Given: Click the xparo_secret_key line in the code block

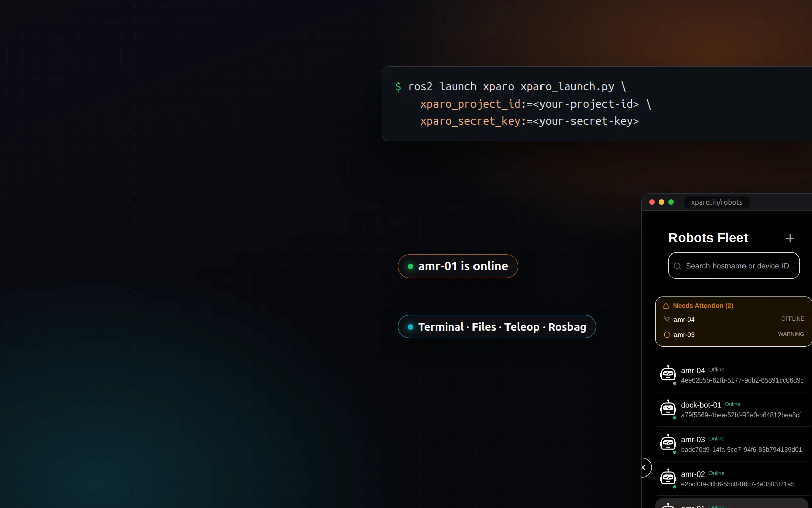Looking at the screenshot, I should click(529, 121).
